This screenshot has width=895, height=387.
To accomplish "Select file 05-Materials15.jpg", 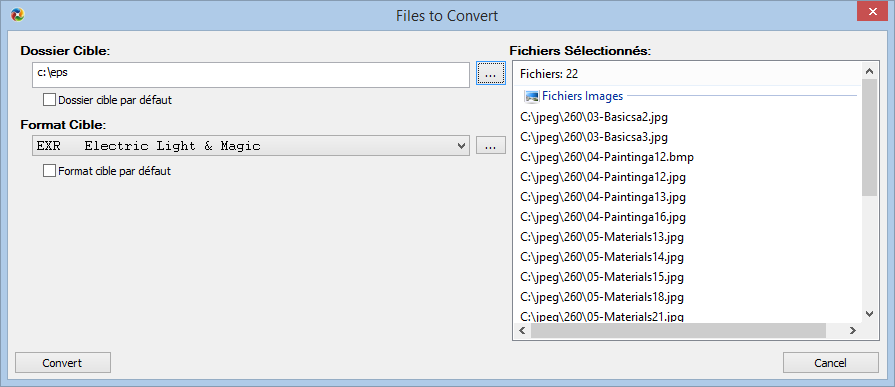I will [x=602, y=277].
